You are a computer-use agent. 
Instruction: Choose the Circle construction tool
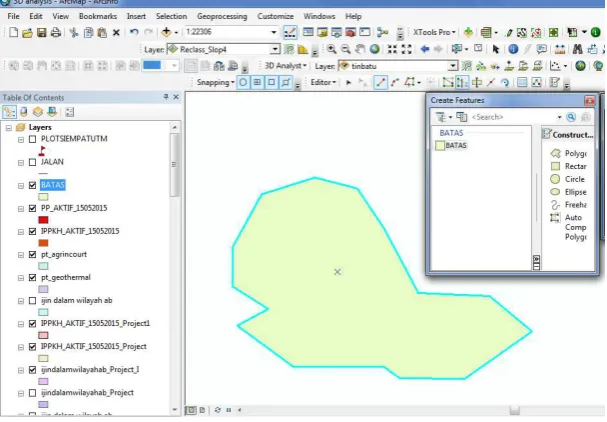point(568,179)
